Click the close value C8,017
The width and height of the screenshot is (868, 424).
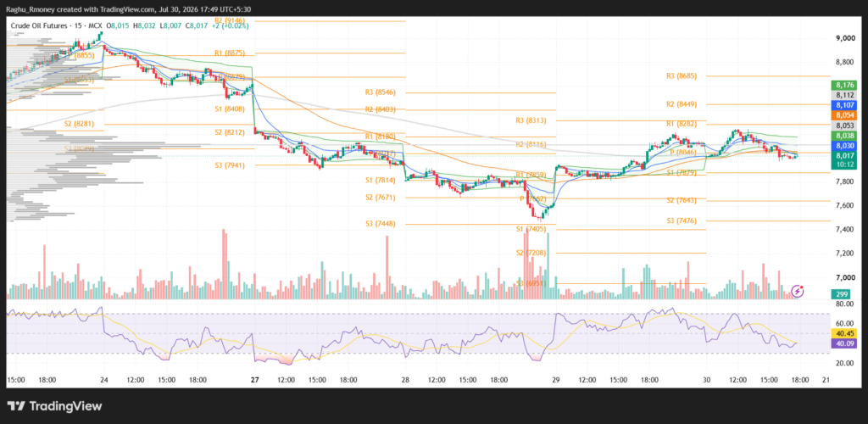(196, 25)
